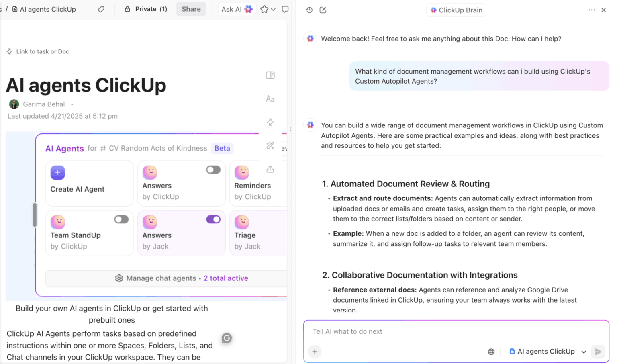
Task: Expand the AI agents ClickUp doc selector
Action: [584, 351]
